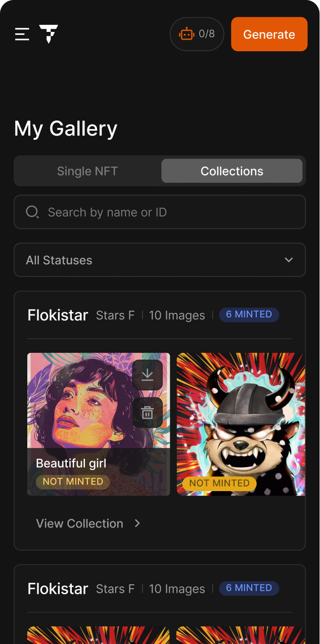Click the magnifying glass search icon

[x=32, y=212]
